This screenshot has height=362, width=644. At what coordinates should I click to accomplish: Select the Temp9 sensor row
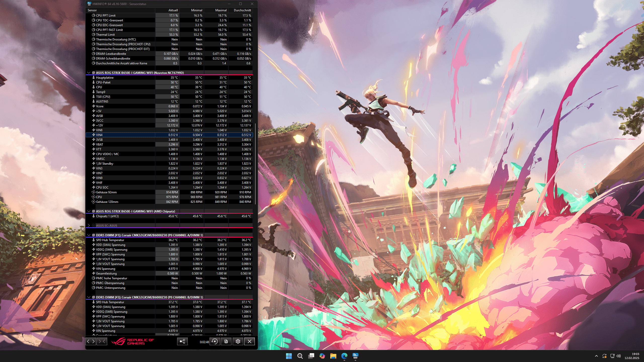click(169, 92)
